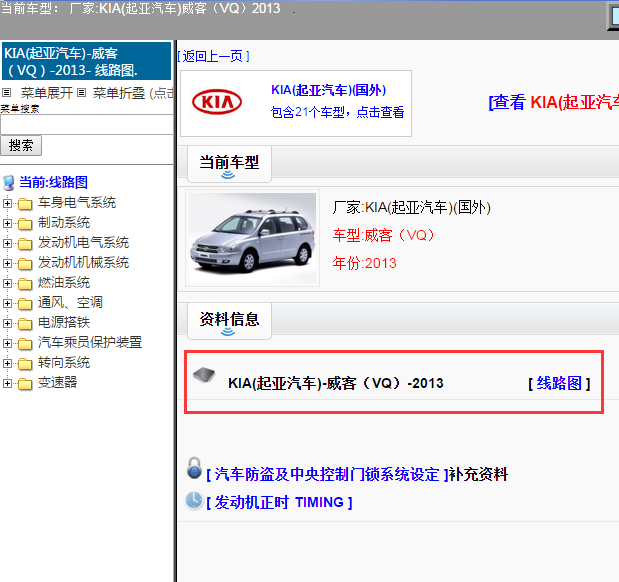
Task: Click the folder icon beside 通风、空调
Action: pyautogui.click(x=25, y=304)
